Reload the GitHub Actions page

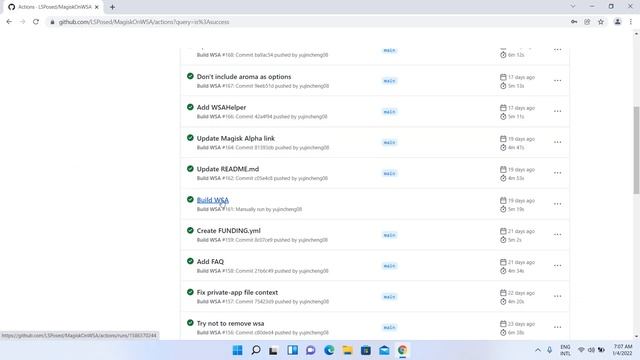36,22
